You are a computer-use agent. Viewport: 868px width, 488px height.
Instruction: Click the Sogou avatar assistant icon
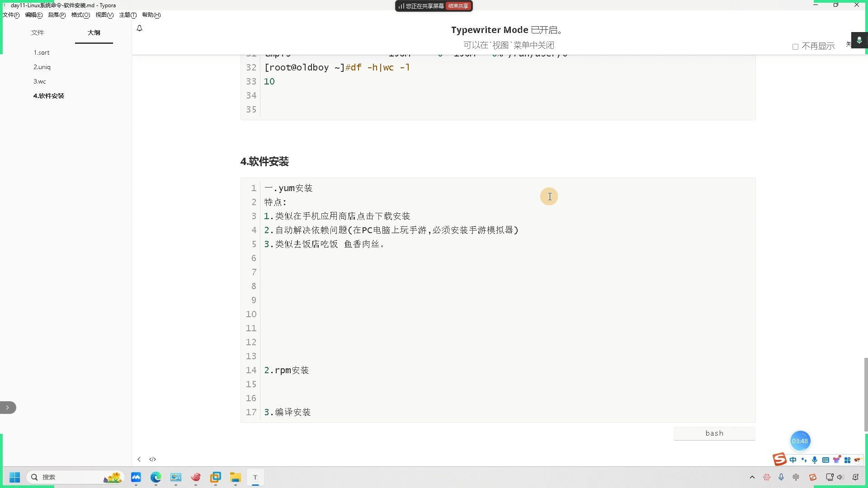[x=858, y=460]
